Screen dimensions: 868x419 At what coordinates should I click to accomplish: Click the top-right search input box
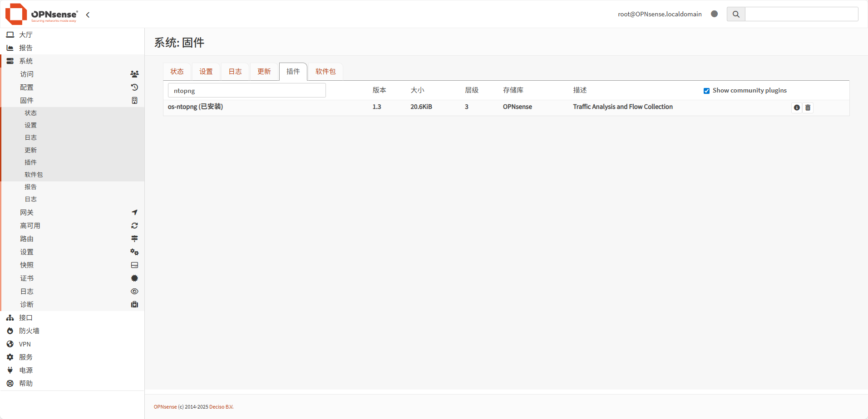pos(801,14)
